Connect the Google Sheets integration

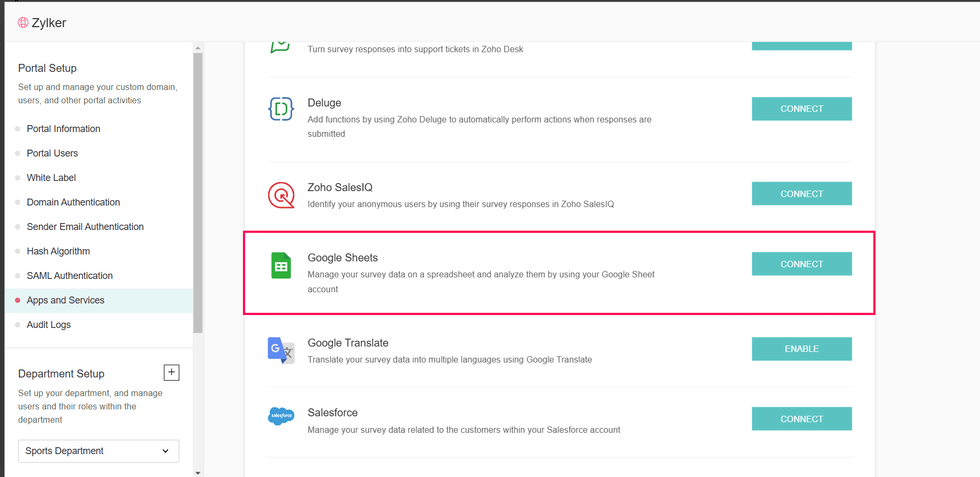(x=801, y=264)
